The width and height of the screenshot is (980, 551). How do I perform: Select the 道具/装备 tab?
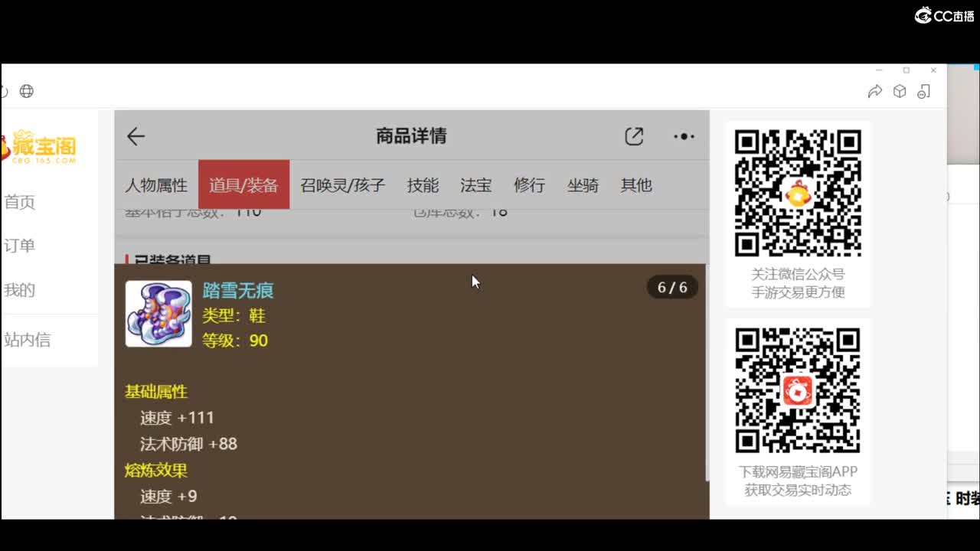click(243, 184)
